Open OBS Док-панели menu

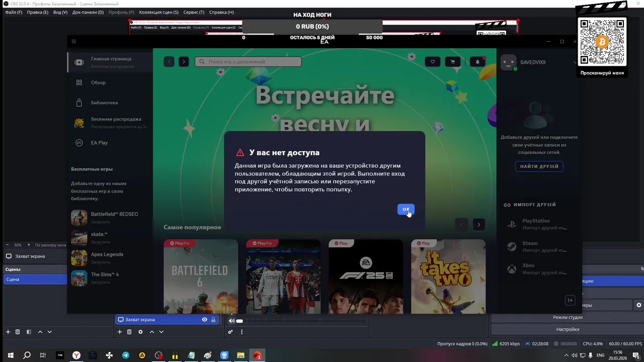tap(88, 12)
